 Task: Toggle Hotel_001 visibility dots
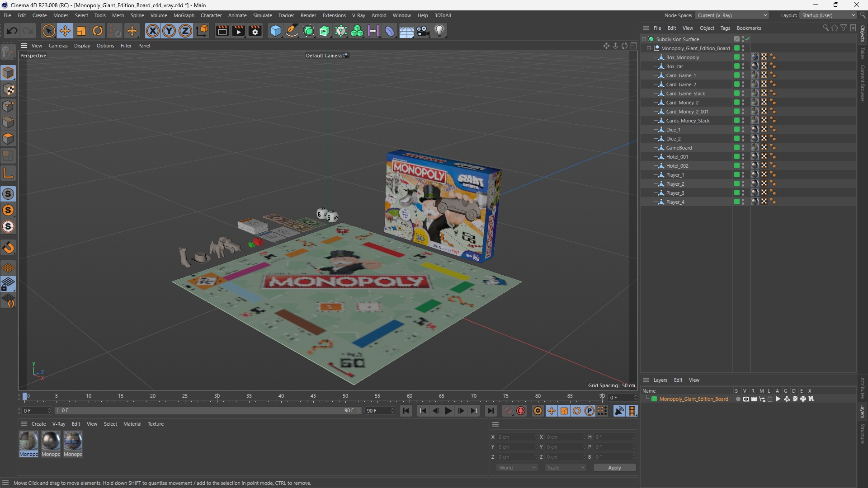tap(743, 157)
